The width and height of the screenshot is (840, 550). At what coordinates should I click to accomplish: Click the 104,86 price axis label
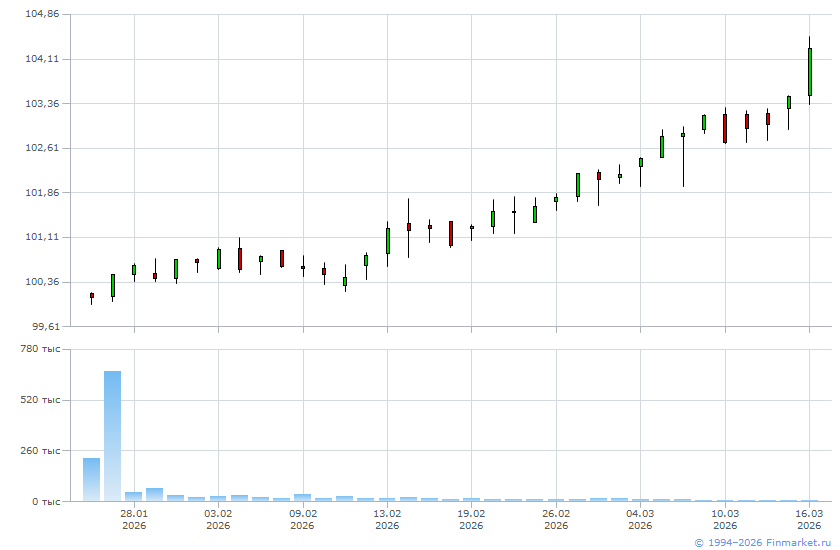pos(42,14)
